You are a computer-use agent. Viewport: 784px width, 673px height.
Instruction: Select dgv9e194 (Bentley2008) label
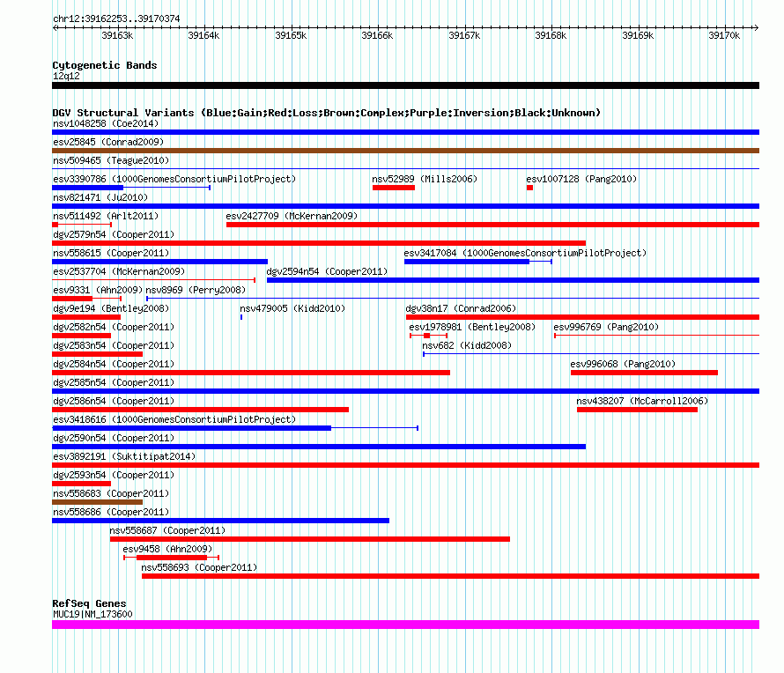(x=111, y=308)
